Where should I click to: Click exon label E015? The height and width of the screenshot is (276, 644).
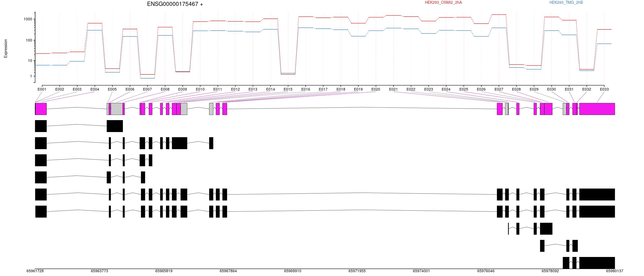coord(288,89)
